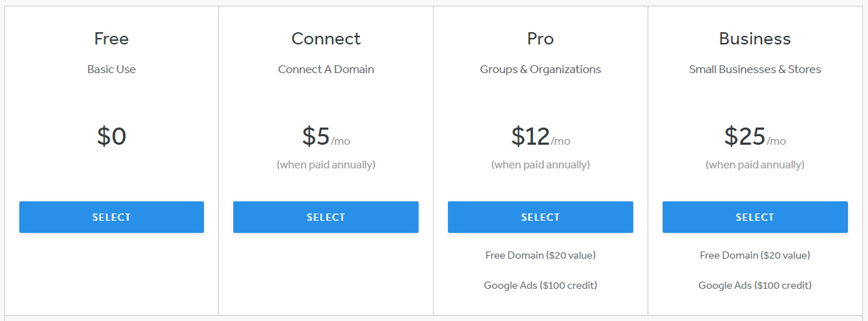The height and width of the screenshot is (321, 868).
Task: Click the $5/mo price
Action: tap(326, 136)
